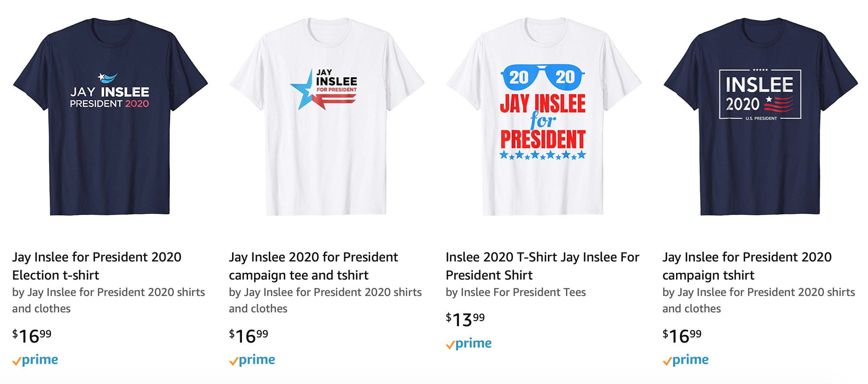
Task: Open the white star-logo Jay Inslee shirt image
Action: [x=327, y=116]
